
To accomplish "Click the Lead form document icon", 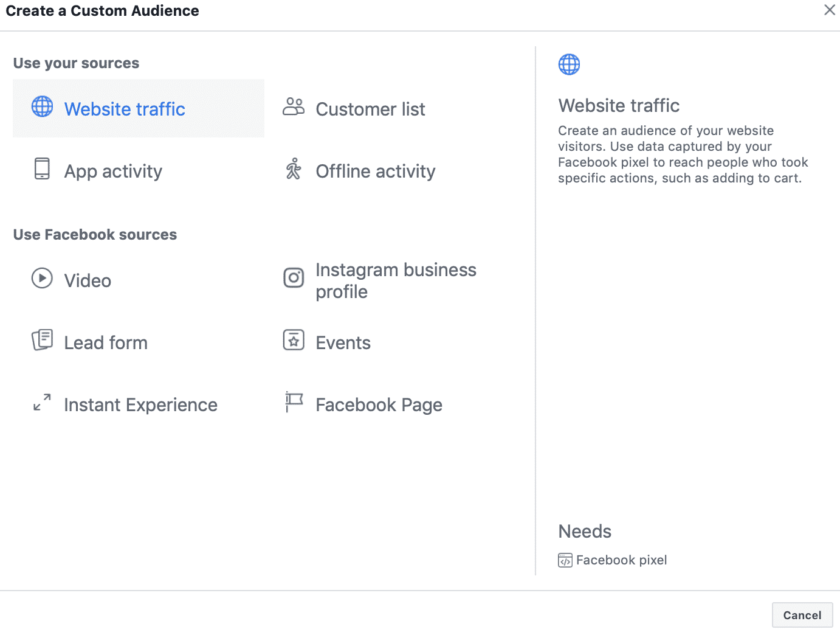I will coord(42,340).
